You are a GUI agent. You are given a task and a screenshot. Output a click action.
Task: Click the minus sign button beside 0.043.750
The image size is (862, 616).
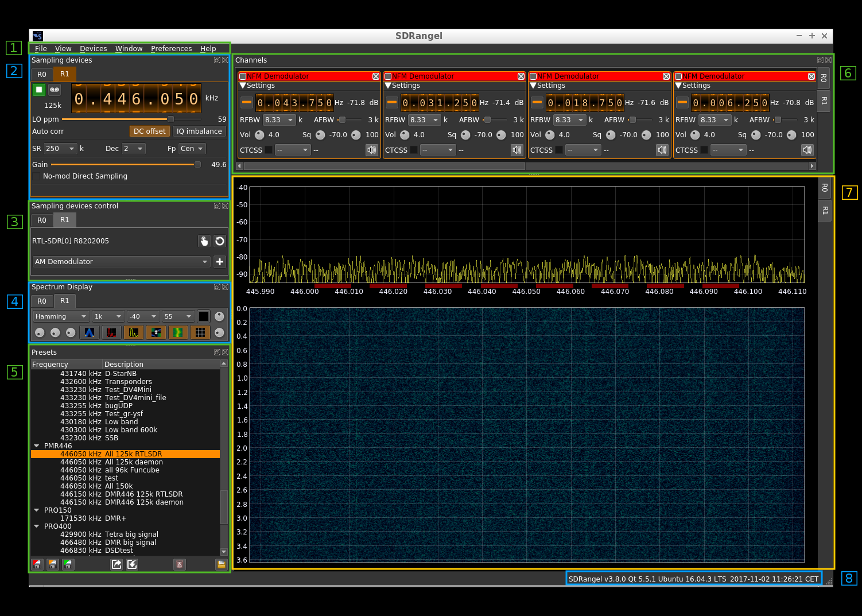[247, 103]
